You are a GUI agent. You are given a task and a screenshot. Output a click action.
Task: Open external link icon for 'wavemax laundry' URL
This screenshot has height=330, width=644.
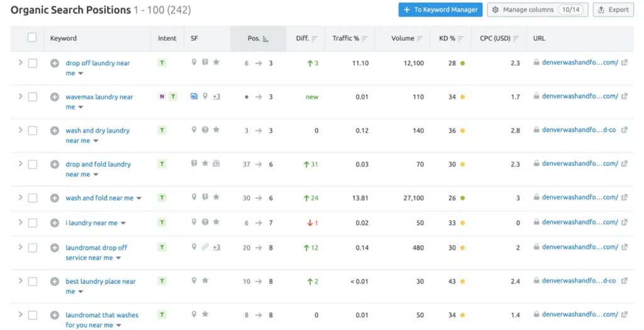[624, 97]
